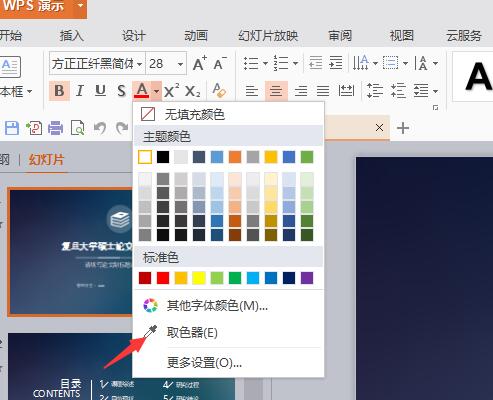Expand the bullet list dropdown arrow
Viewport: 493px width, 400px height.
[265, 63]
